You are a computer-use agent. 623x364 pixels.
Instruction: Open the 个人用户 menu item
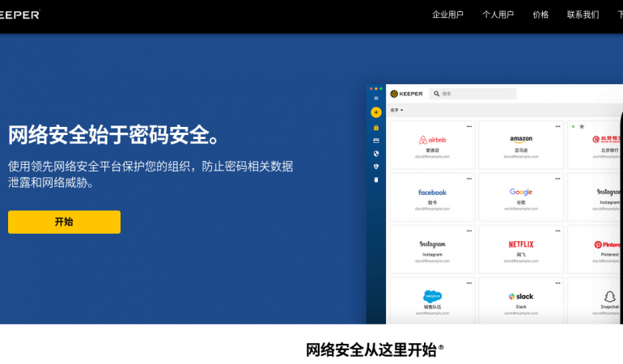(x=498, y=15)
